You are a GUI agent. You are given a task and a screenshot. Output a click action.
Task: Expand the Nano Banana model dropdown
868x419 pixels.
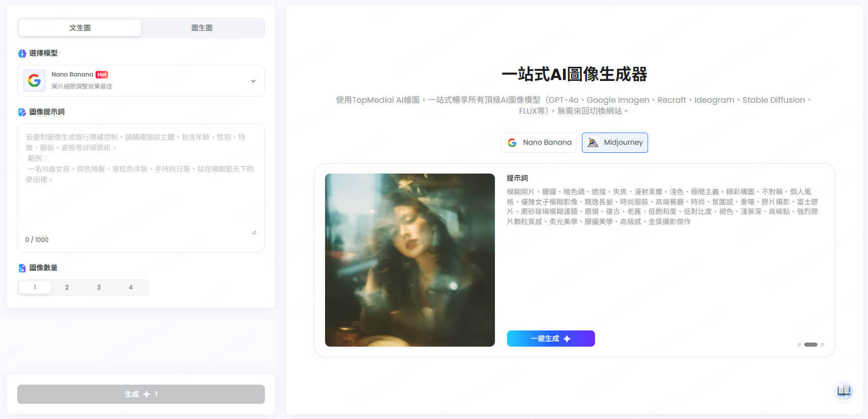pyautogui.click(x=253, y=81)
